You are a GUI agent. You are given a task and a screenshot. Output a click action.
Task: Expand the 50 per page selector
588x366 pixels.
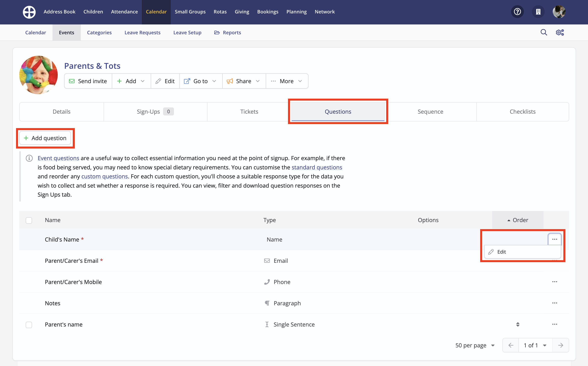[475, 345]
